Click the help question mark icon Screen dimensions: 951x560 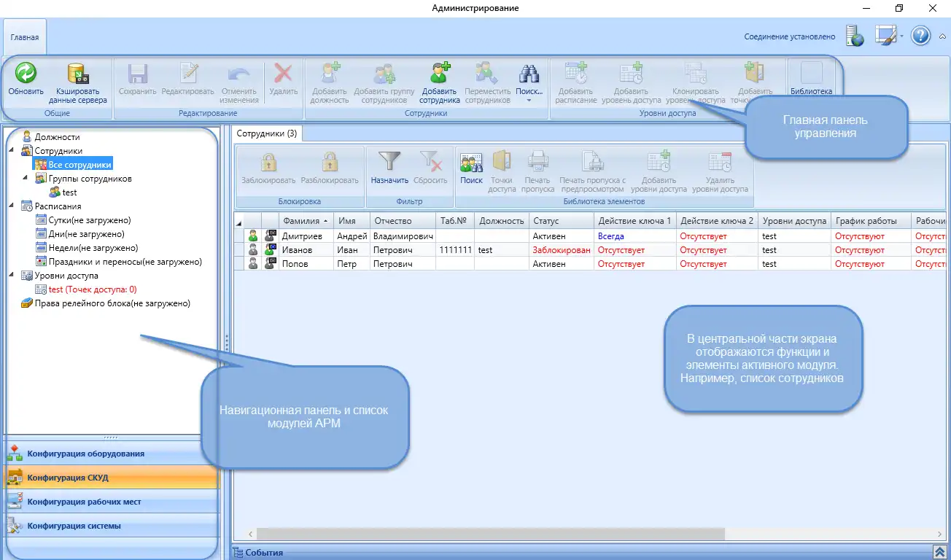(921, 36)
